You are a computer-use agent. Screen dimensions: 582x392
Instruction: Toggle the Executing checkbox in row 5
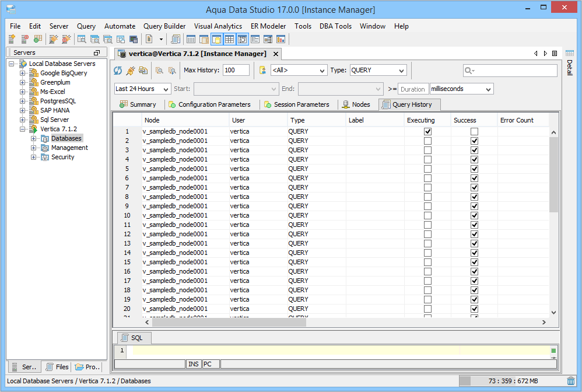427,169
